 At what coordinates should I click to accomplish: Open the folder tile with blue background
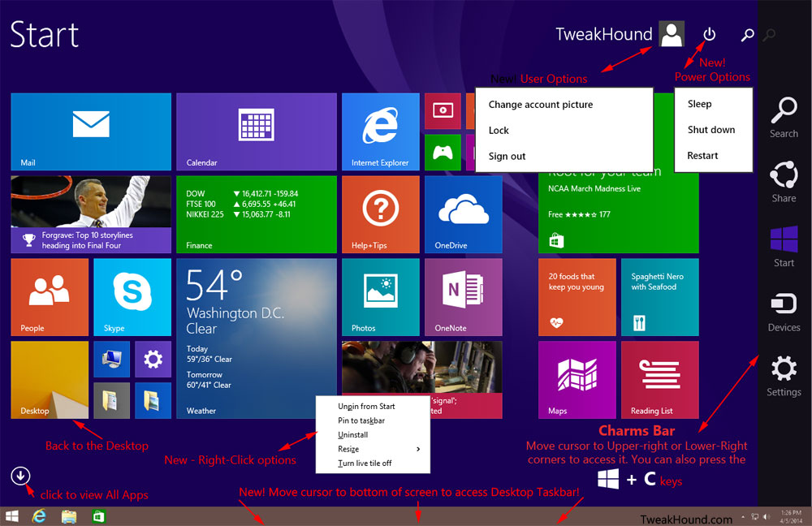(x=153, y=400)
